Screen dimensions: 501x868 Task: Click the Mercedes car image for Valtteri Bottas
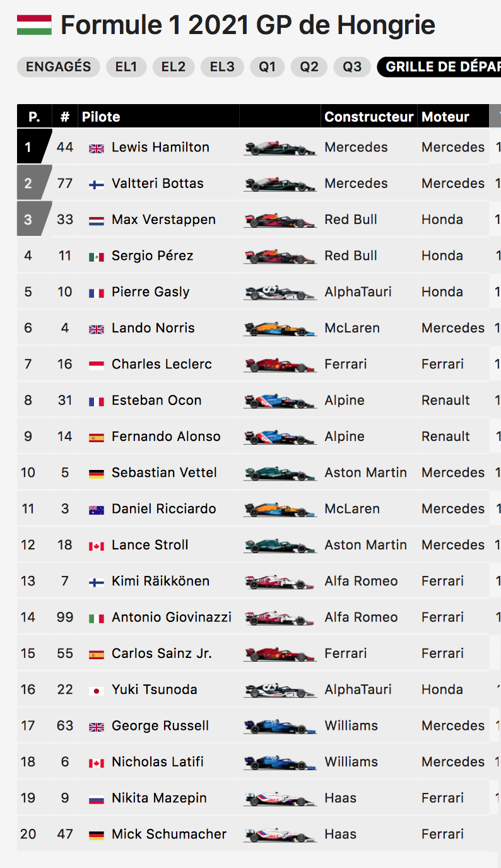pos(280,184)
